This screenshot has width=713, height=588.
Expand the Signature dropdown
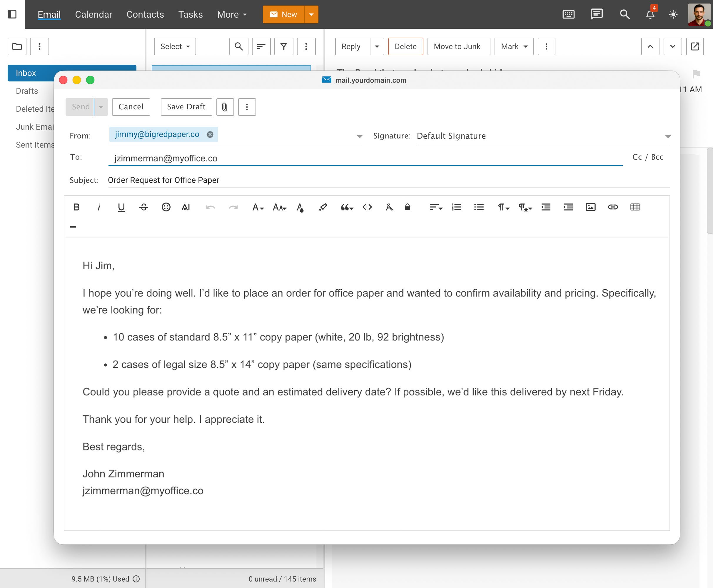pyautogui.click(x=667, y=136)
